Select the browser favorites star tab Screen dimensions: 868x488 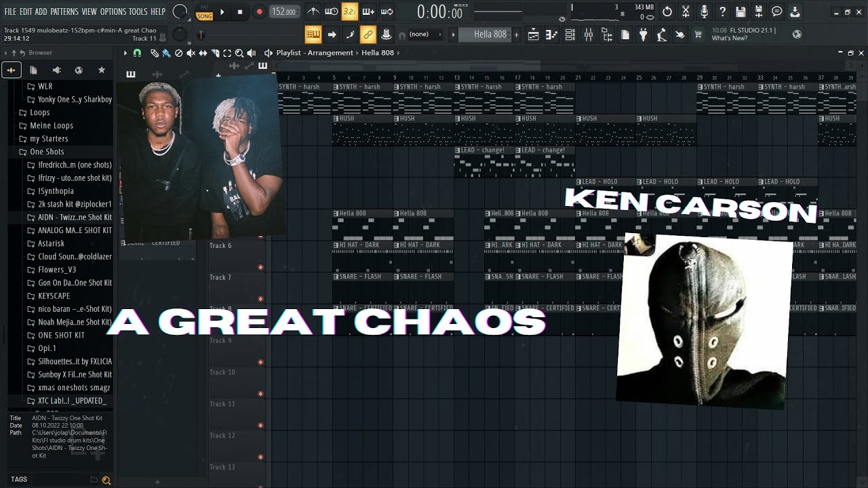pyautogui.click(x=102, y=70)
